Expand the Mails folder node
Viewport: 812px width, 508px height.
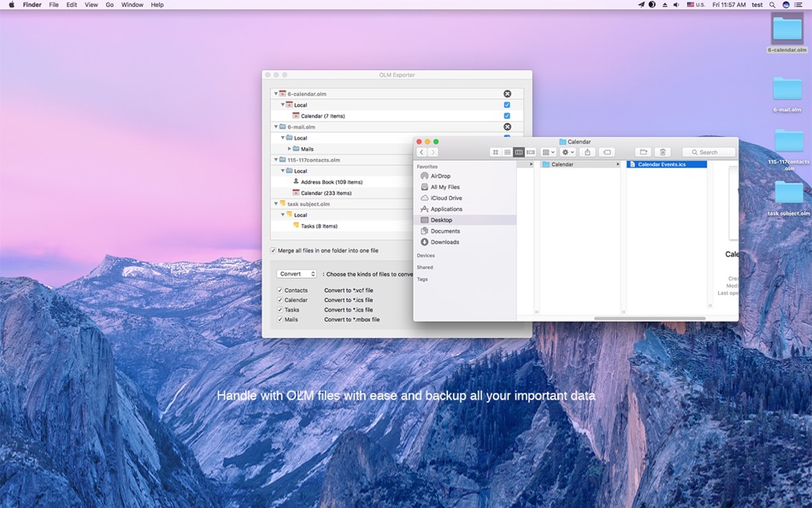pyautogui.click(x=290, y=149)
